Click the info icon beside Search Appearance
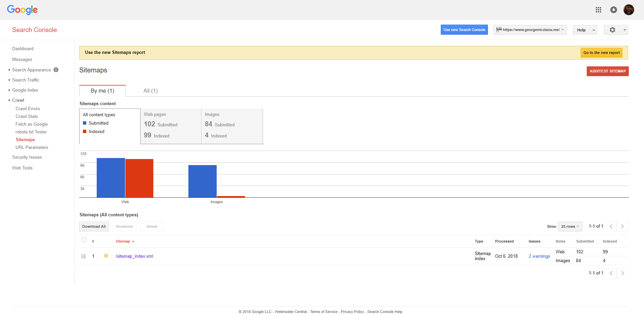644x315 pixels. coord(56,70)
